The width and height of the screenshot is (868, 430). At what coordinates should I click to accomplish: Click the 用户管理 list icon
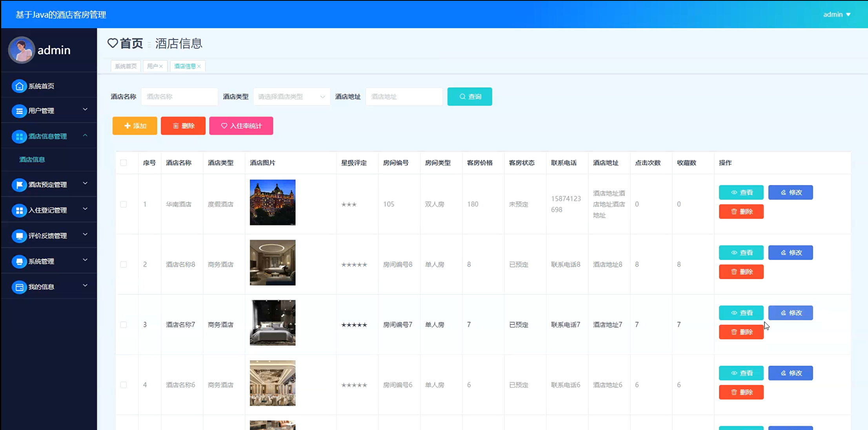point(19,111)
